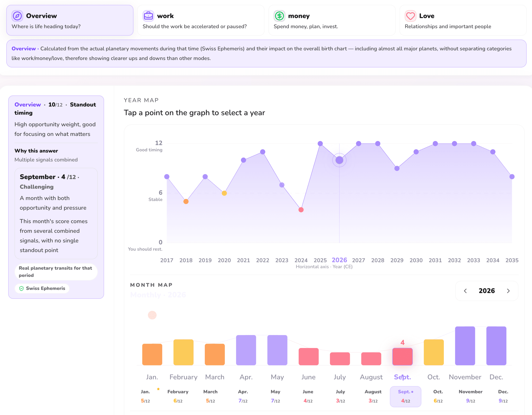The width and height of the screenshot is (532, 415).
Task: Select the August 3/12 month chip
Action: pyautogui.click(x=373, y=396)
